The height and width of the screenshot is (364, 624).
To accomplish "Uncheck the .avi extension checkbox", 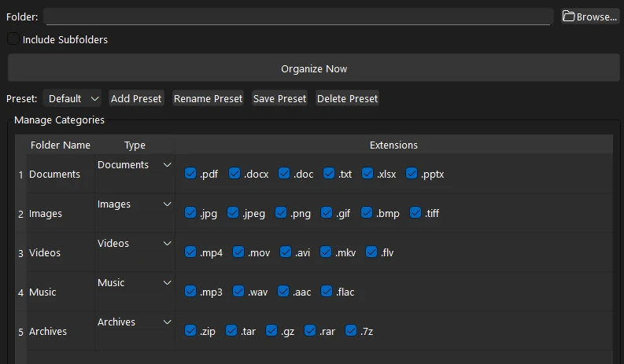I will [x=286, y=252].
